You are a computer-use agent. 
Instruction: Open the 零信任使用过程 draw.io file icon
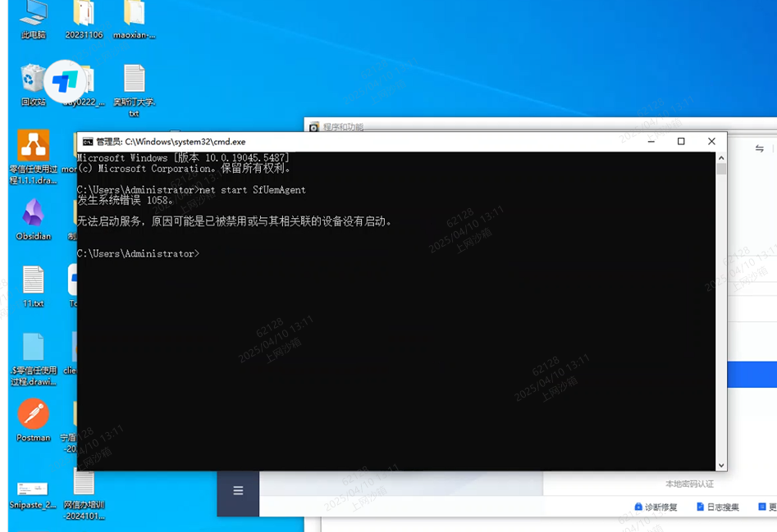point(34,147)
